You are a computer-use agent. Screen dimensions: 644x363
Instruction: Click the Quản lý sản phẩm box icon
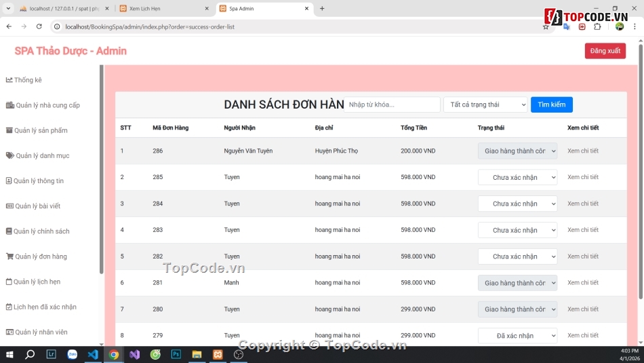[9, 130]
